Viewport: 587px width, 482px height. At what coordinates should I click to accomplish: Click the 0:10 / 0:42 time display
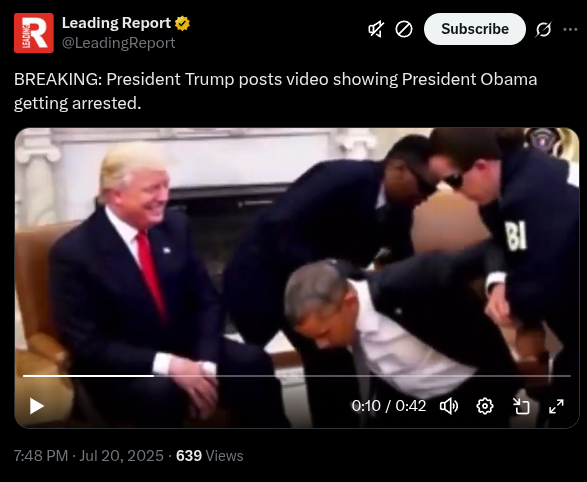click(389, 406)
